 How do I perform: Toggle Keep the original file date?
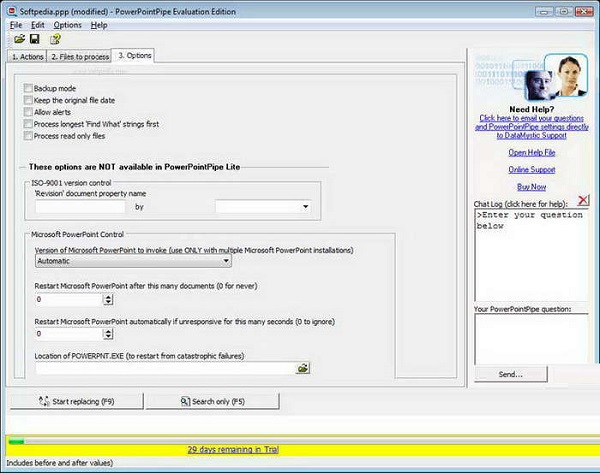tap(28, 100)
